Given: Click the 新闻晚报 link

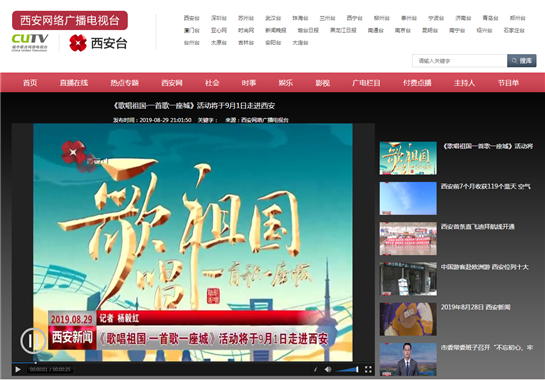Looking at the screenshot, I should [276, 31].
